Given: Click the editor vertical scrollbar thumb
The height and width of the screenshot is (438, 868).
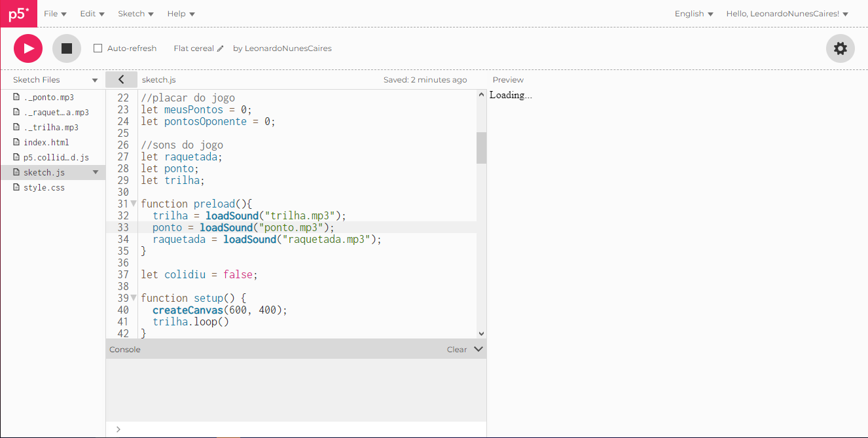Looking at the screenshot, I should point(481,147).
